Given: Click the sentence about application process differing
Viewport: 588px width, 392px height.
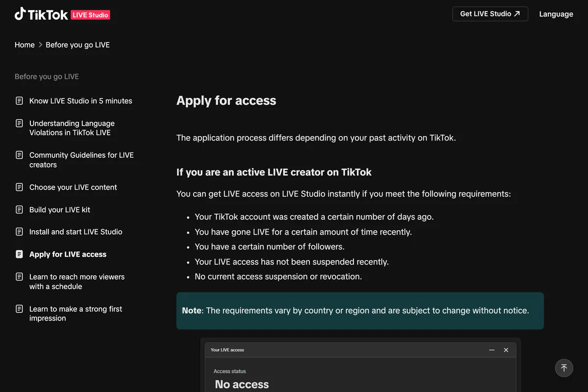Looking at the screenshot, I should click(316, 138).
